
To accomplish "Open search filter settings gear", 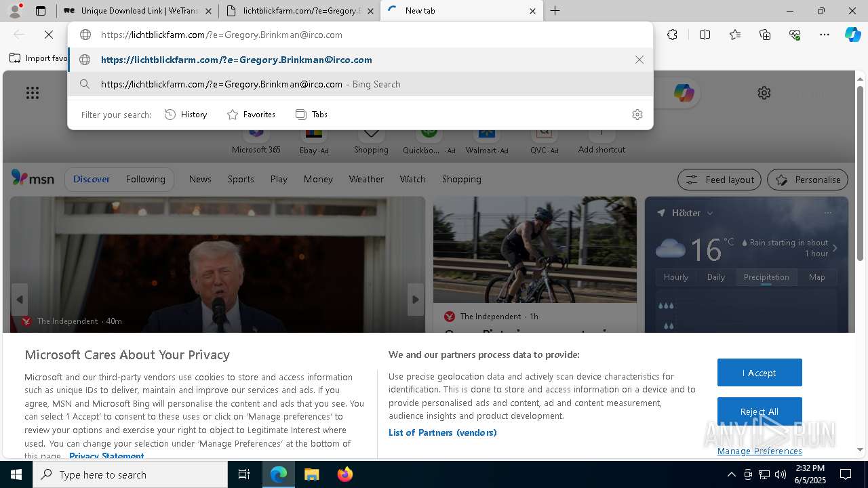I will point(637,115).
